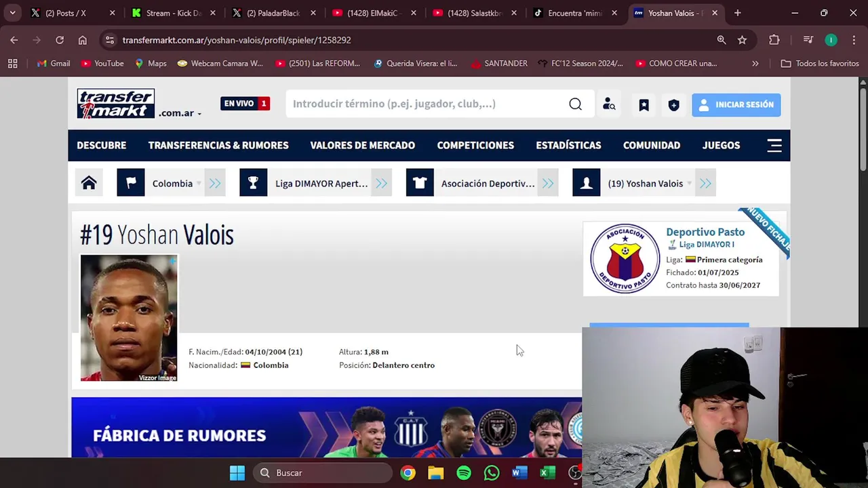The image size is (868, 488).
Task: Open the bookmark watchlist icon
Action: pos(644,104)
